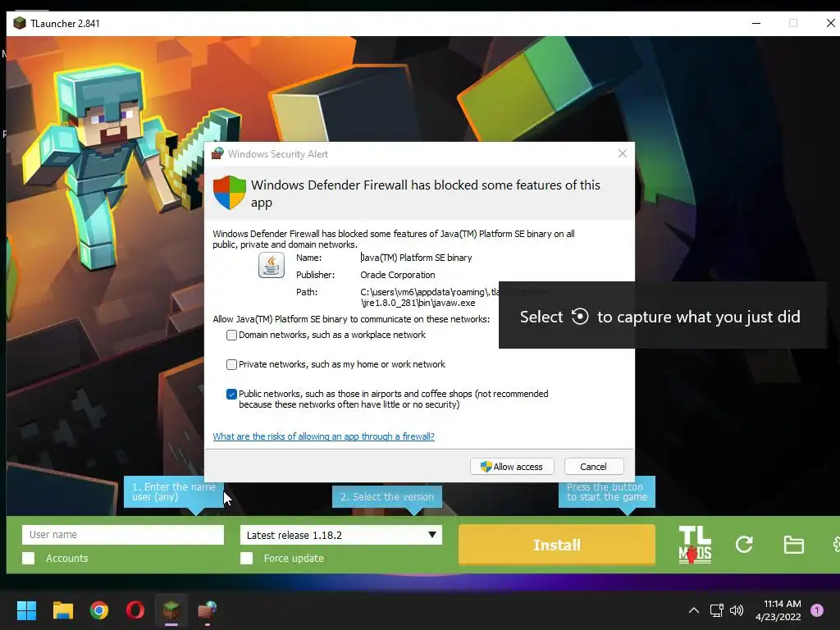
Task: Enable Private networks checkbox
Action: [x=231, y=365]
